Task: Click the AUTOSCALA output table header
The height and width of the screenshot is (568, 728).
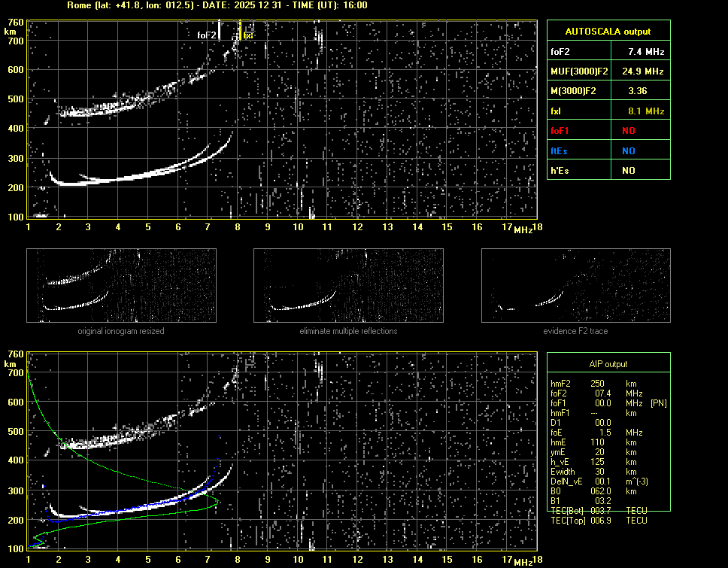Action: coord(608,32)
